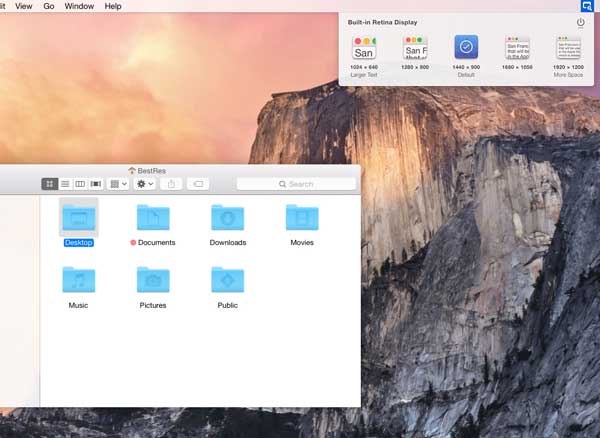Open the Action gear menu
The image size is (600, 438).
(145, 184)
